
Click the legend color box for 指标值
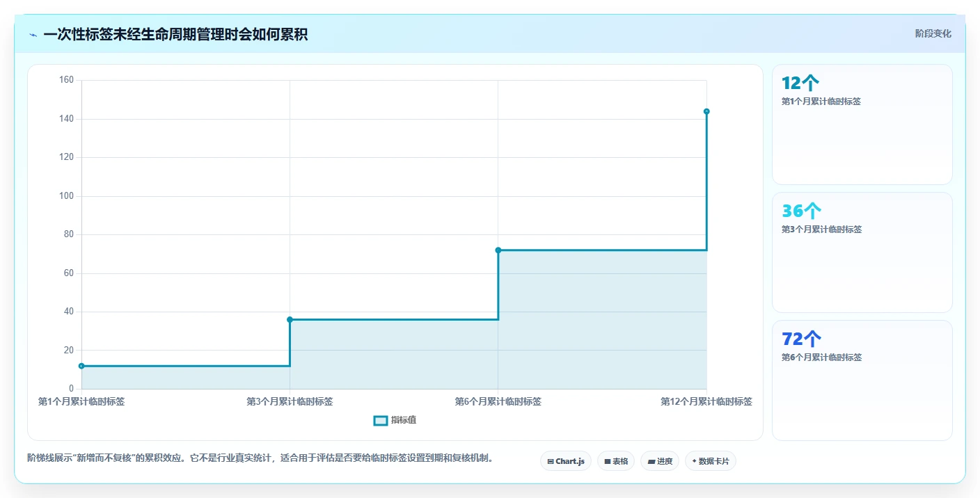click(x=381, y=420)
